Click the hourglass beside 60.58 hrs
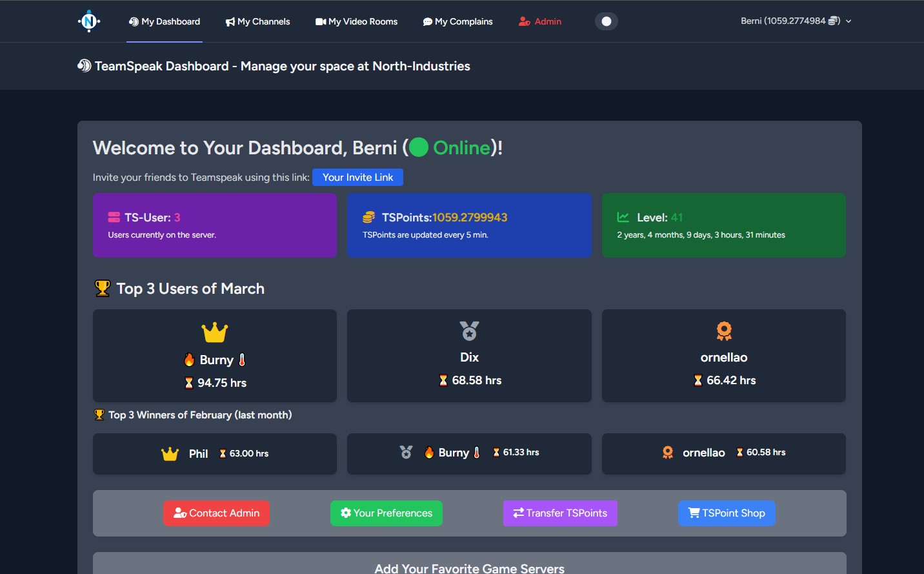924x574 pixels. [x=739, y=452]
